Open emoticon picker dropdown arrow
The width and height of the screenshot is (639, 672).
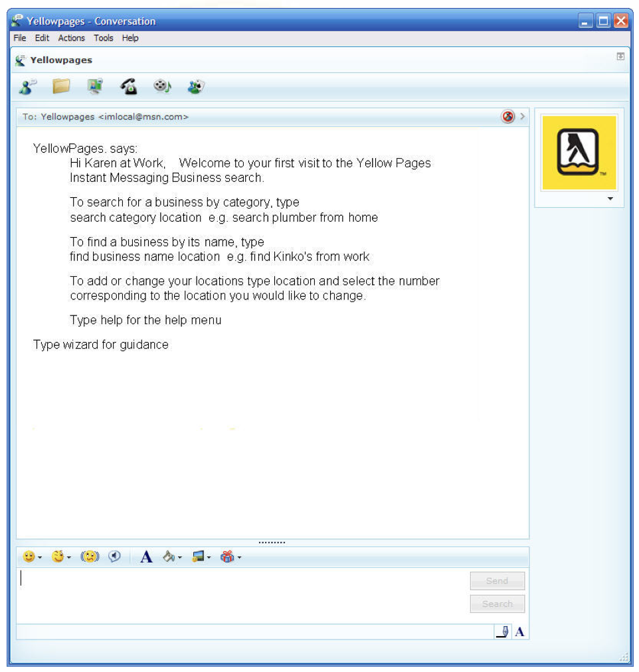pyautogui.click(x=40, y=558)
